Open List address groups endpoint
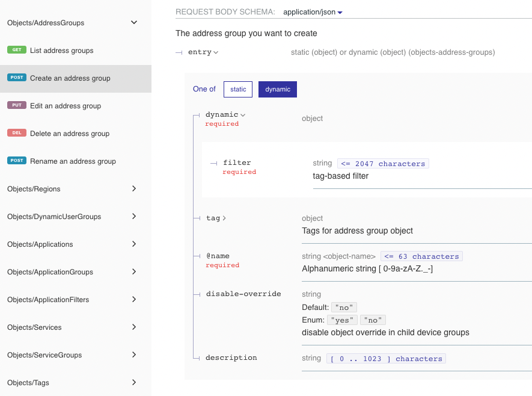Image resolution: width=532 pixels, height=396 pixels. [62, 51]
